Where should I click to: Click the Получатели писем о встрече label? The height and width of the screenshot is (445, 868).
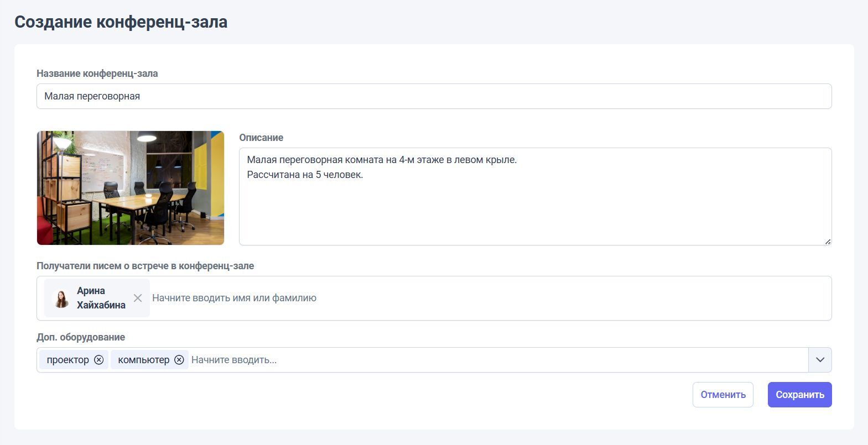click(x=145, y=266)
